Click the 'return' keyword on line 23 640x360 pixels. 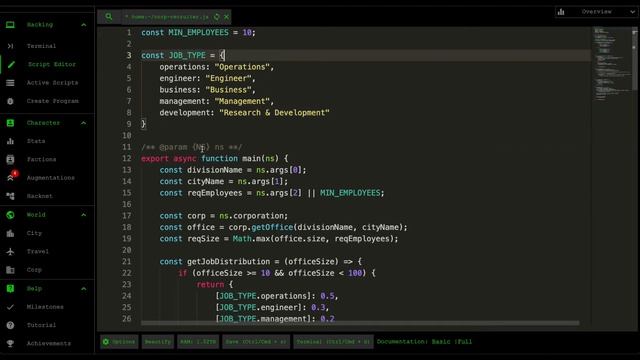click(x=210, y=284)
